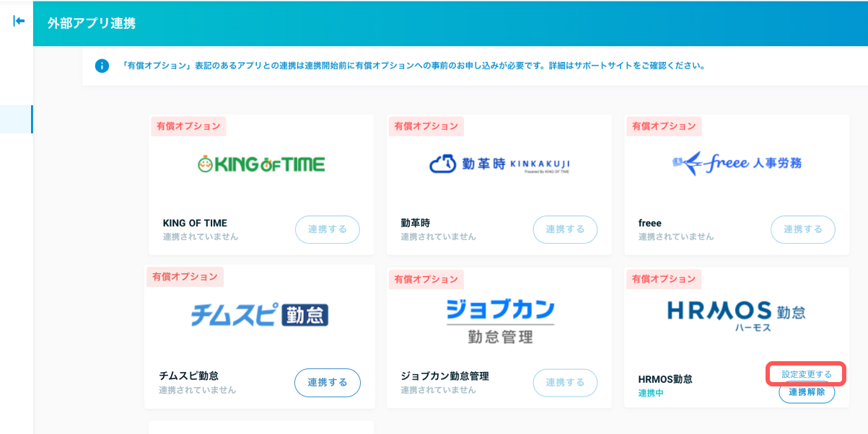Select the highlighted sidebar menu item
Viewport: 868px width, 434px height.
click(17, 119)
